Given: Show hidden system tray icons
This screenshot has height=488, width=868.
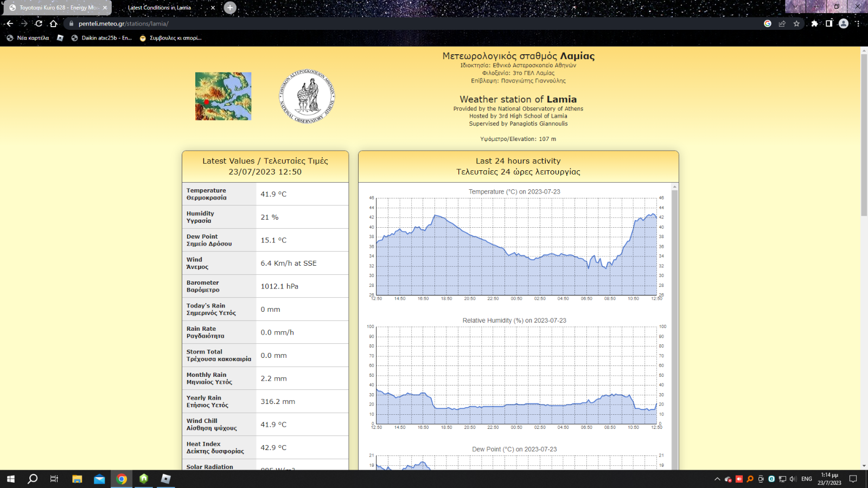Looking at the screenshot, I should (x=717, y=479).
